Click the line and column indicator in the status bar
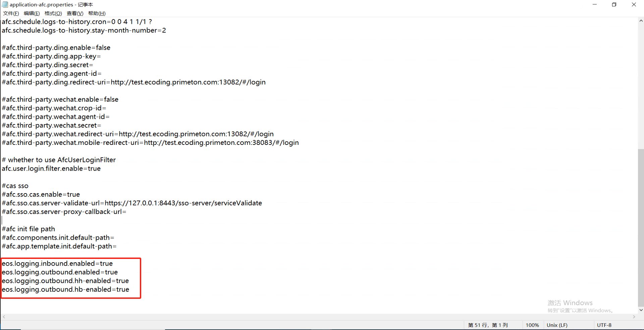This screenshot has width=644, height=330. (488, 325)
